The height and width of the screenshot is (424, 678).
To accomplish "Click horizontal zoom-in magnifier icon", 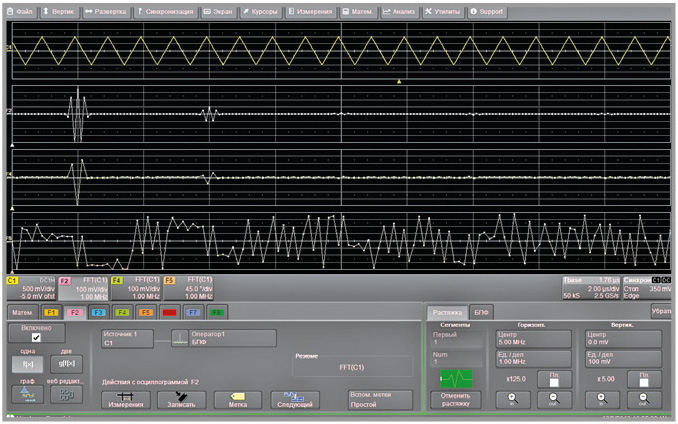I will tap(512, 400).
